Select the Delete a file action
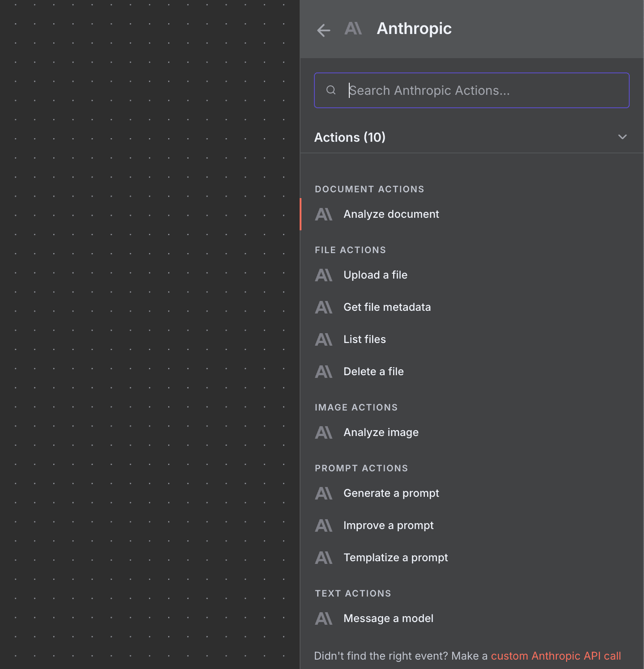 click(x=373, y=371)
